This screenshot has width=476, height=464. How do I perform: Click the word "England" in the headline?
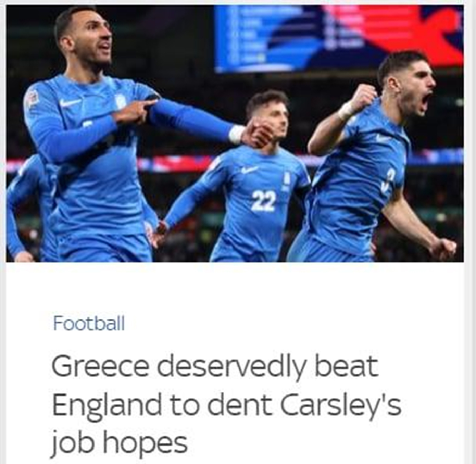(x=107, y=405)
